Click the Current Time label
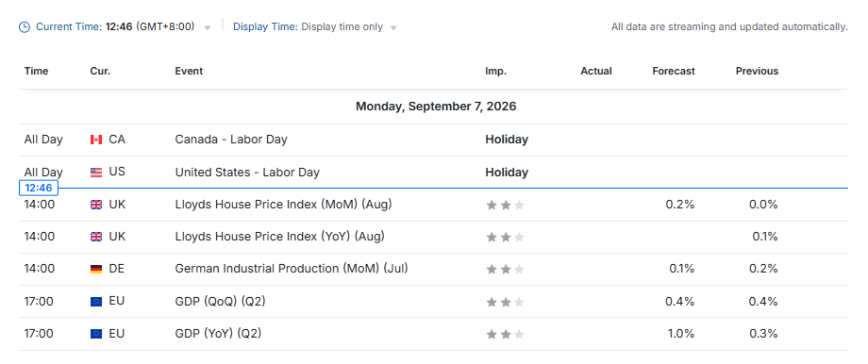868x364 pixels. tap(69, 26)
